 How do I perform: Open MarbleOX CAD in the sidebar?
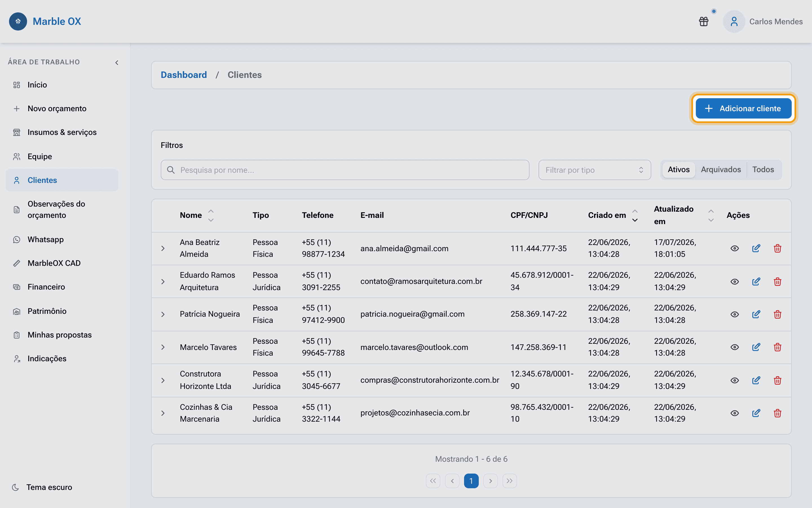point(62,263)
